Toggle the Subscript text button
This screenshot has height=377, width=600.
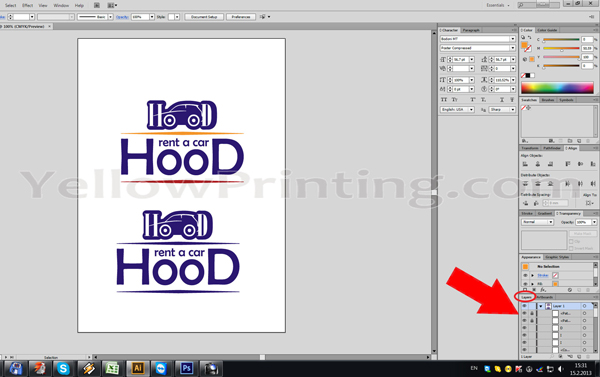[483, 100]
